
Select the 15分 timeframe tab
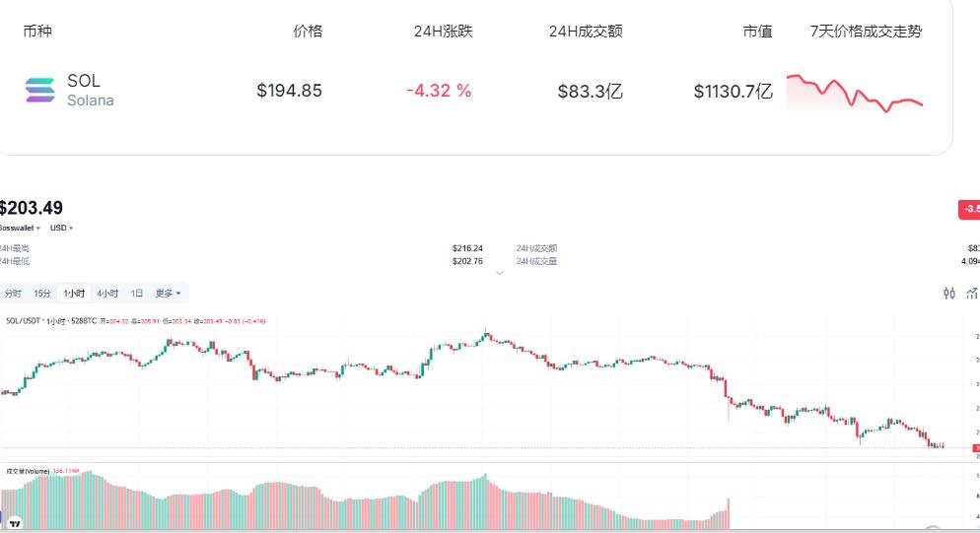tap(42, 294)
